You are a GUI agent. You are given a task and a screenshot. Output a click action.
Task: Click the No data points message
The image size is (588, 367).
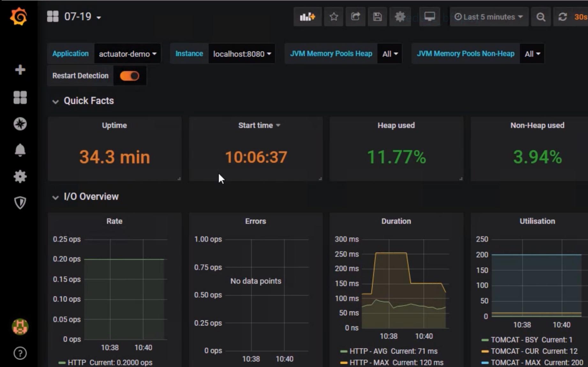(256, 281)
